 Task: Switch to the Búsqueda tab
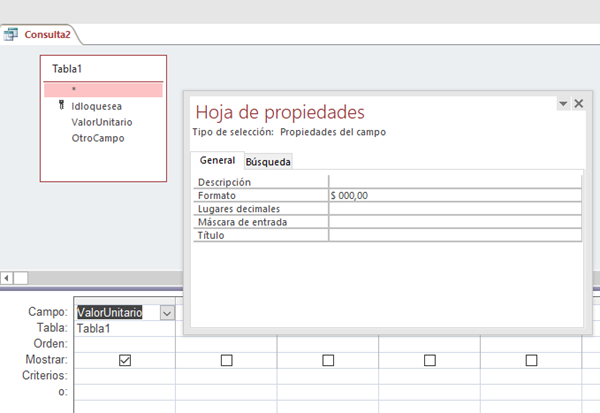coord(268,161)
